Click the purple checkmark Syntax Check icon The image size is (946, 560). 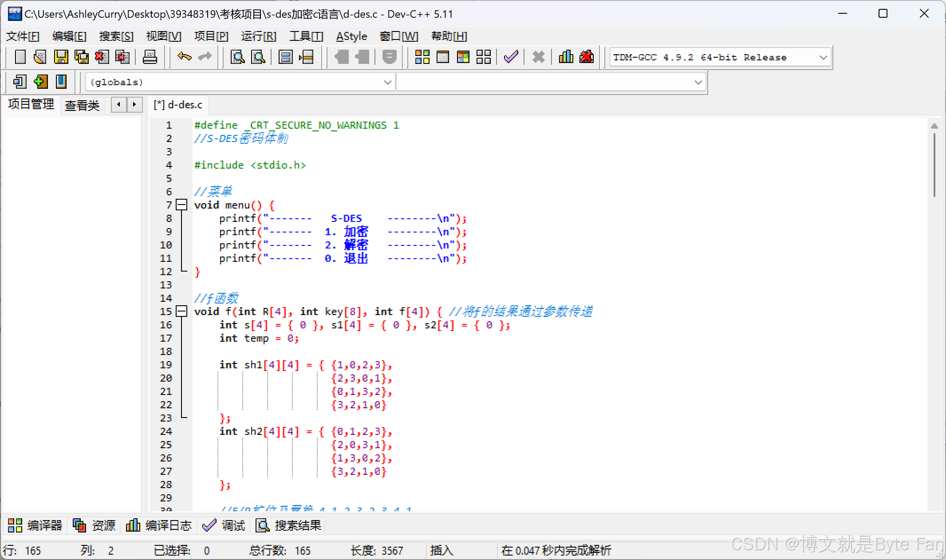[511, 57]
